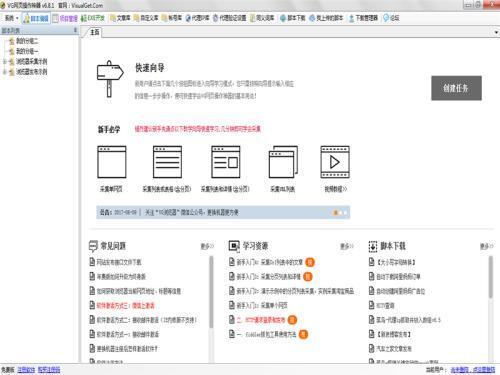
Task: Open 更多 link beside 脚本下载 section
Action: coord(486,246)
